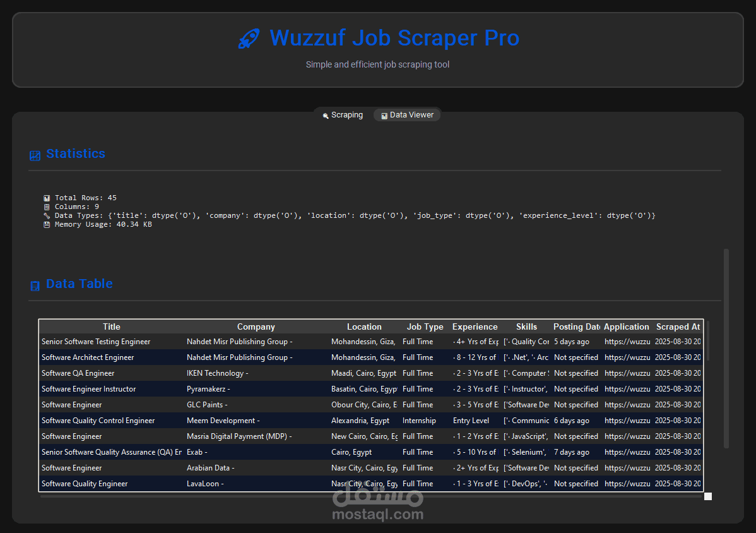The image size is (756, 533).
Task: Click the 7 days ago posting date
Action: pos(577,452)
